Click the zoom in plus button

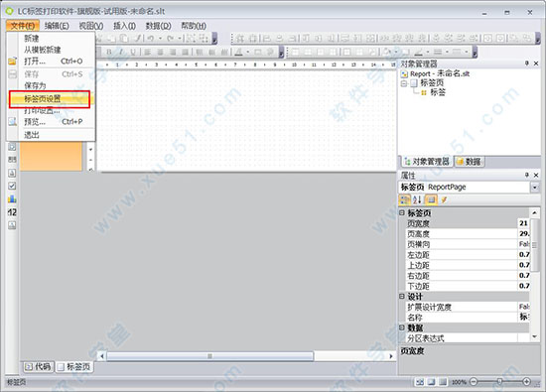point(526,382)
